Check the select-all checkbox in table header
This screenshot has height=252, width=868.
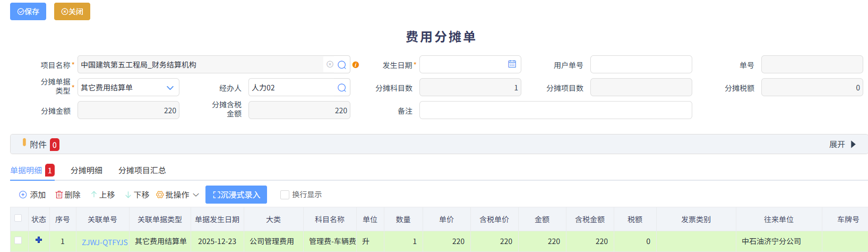[x=18, y=219]
